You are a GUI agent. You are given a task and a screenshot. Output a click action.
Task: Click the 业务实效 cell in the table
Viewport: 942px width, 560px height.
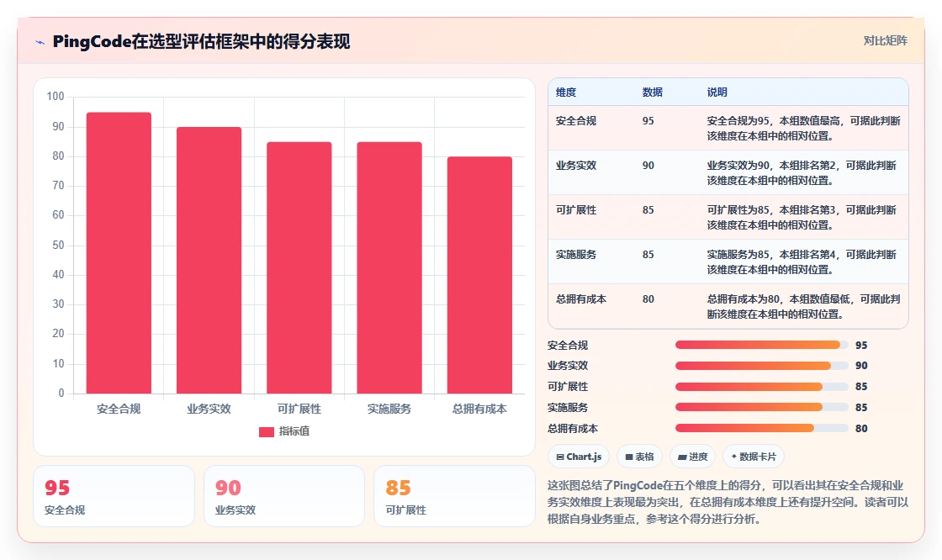coord(576,166)
